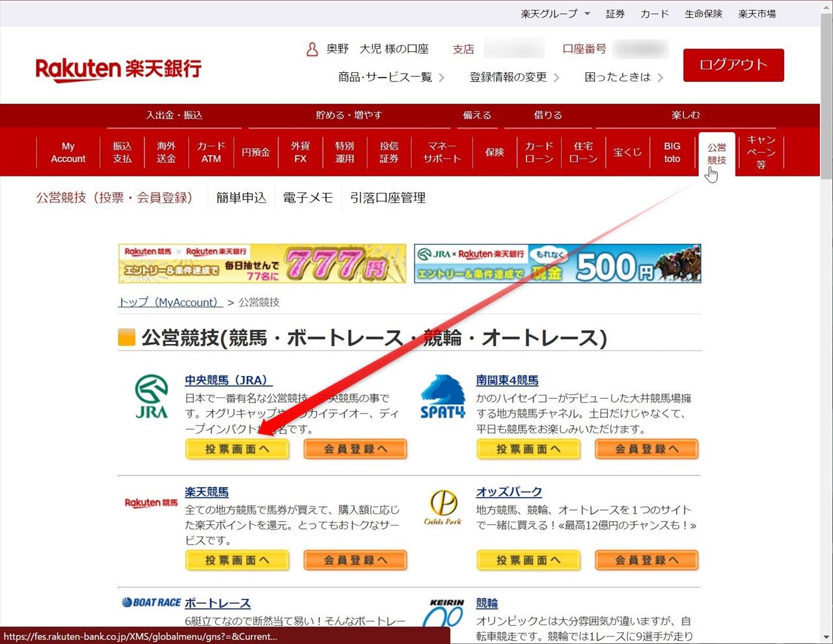Expand 登録情報の変更 menu
This screenshot has width=833, height=644.
pyautogui.click(x=514, y=77)
